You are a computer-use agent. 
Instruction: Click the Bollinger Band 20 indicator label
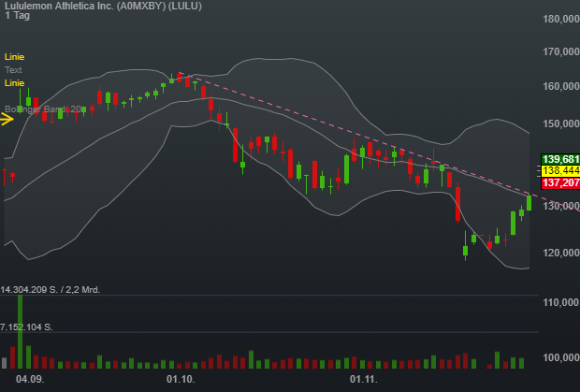(45, 109)
